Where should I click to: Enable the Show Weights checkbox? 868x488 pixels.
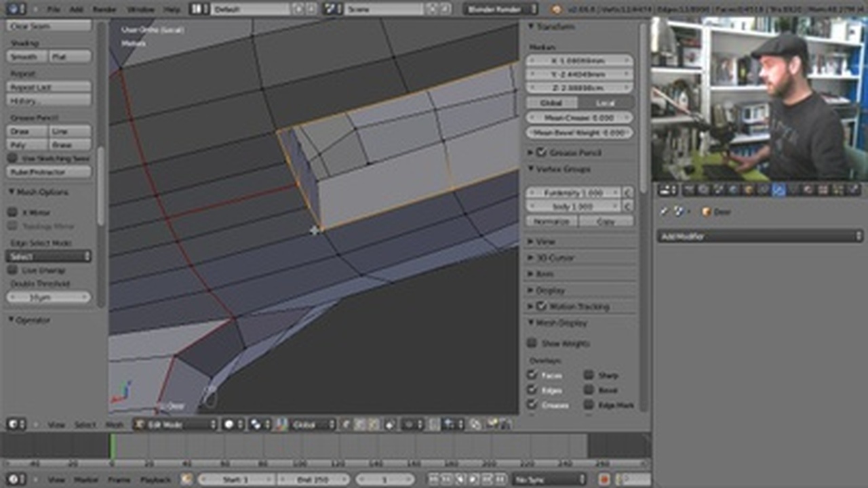point(532,344)
